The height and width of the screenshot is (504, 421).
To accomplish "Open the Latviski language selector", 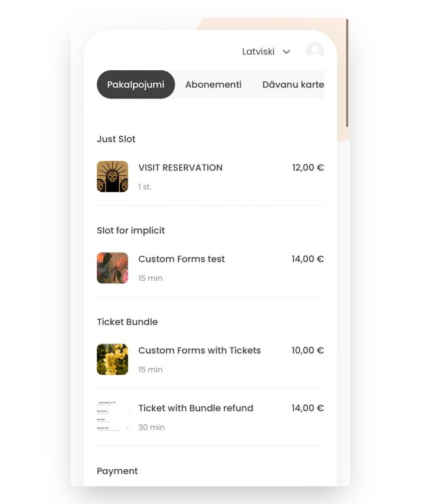I will 266,52.
